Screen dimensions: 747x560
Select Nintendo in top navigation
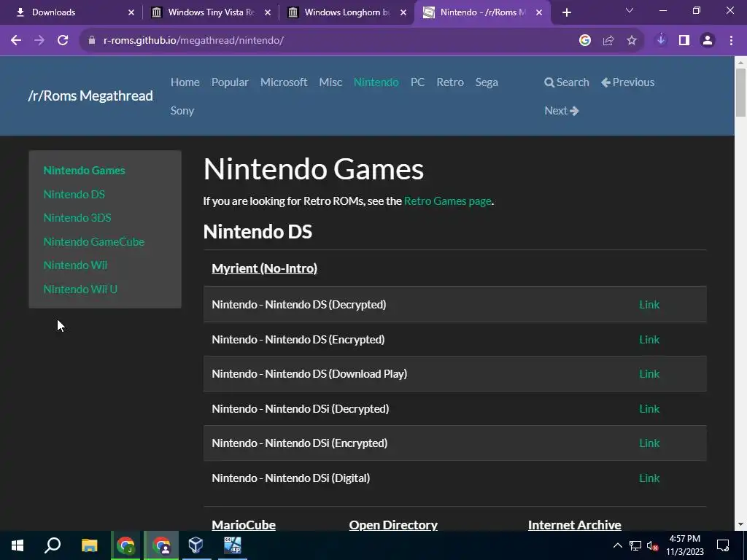click(x=376, y=82)
